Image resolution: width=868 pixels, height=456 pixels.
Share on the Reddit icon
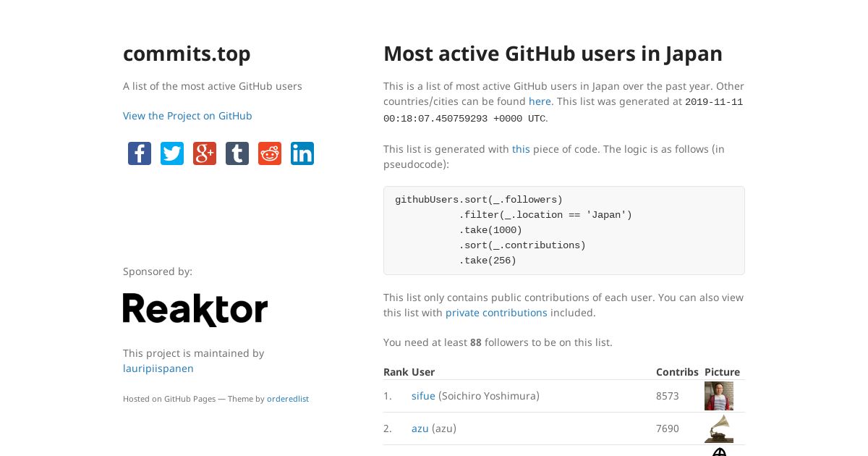click(x=270, y=153)
